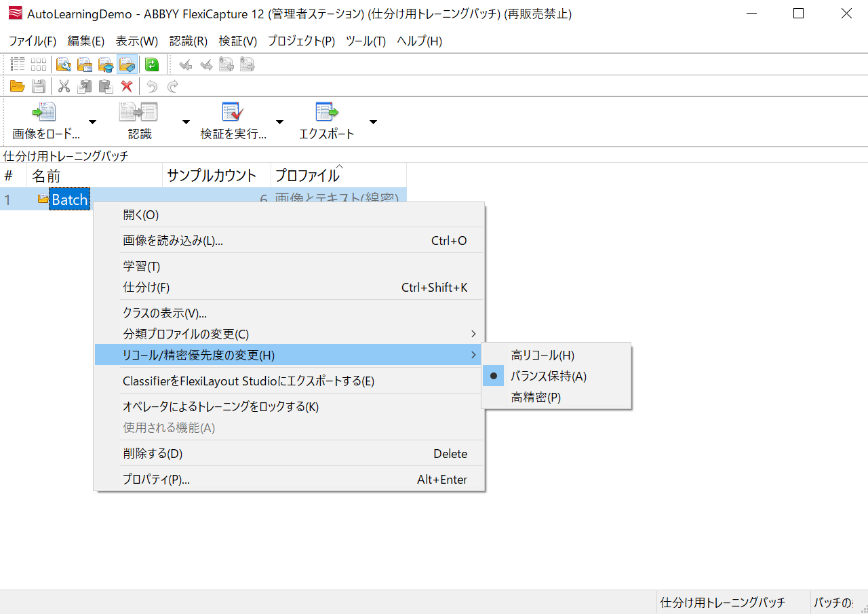Switch to details list view icon
868x614 pixels.
coord(18,64)
